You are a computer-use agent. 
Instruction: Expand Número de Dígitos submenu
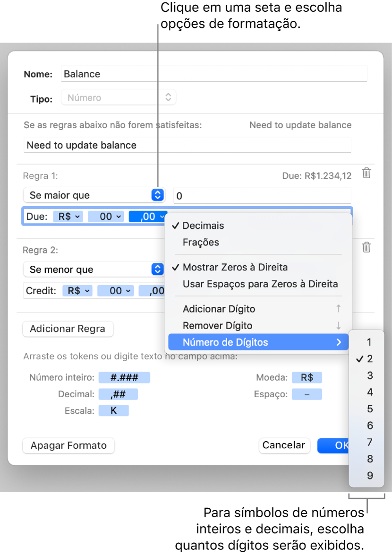point(259,342)
